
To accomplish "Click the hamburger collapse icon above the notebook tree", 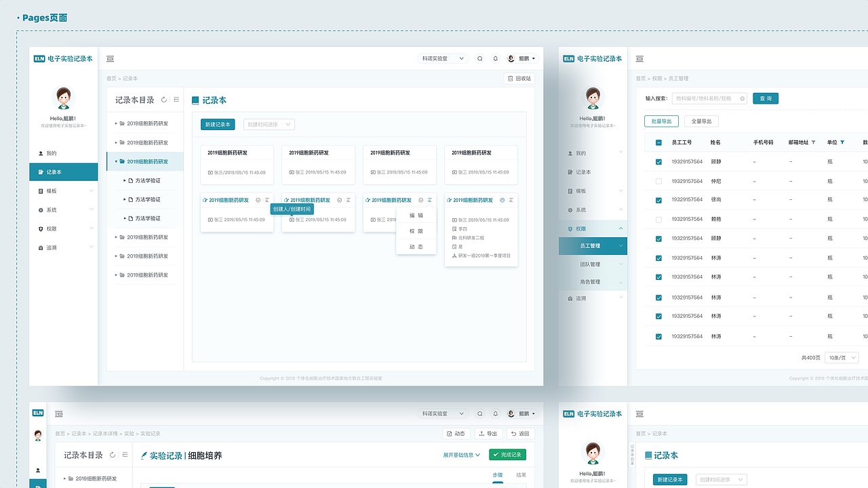I will click(x=176, y=100).
